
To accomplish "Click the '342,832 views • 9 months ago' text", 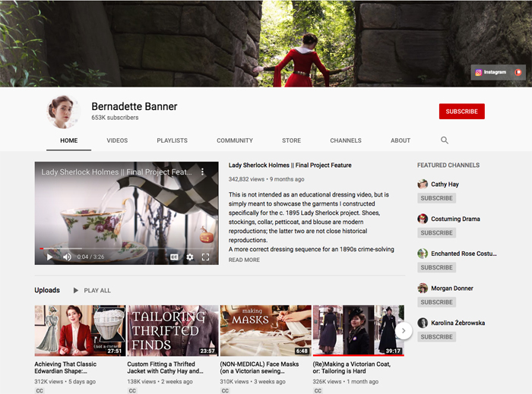I will (x=266, y=179).
